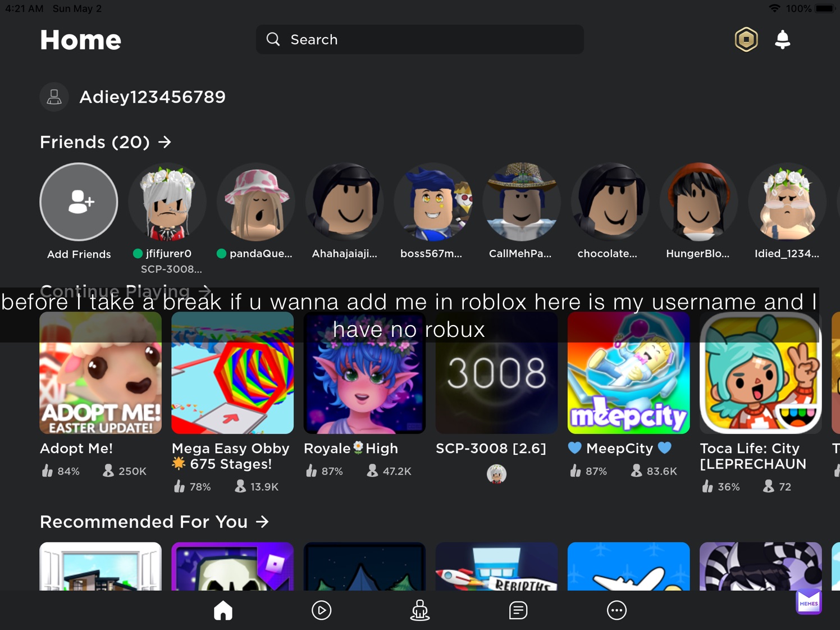The image size is (840, 630).
Task: Open friend pandaQue's avatar
Action: click(256, 202)
